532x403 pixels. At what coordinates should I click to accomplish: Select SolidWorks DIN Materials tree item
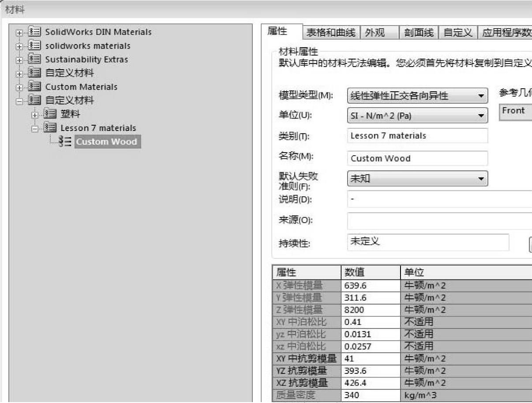(x=98, y=32)
